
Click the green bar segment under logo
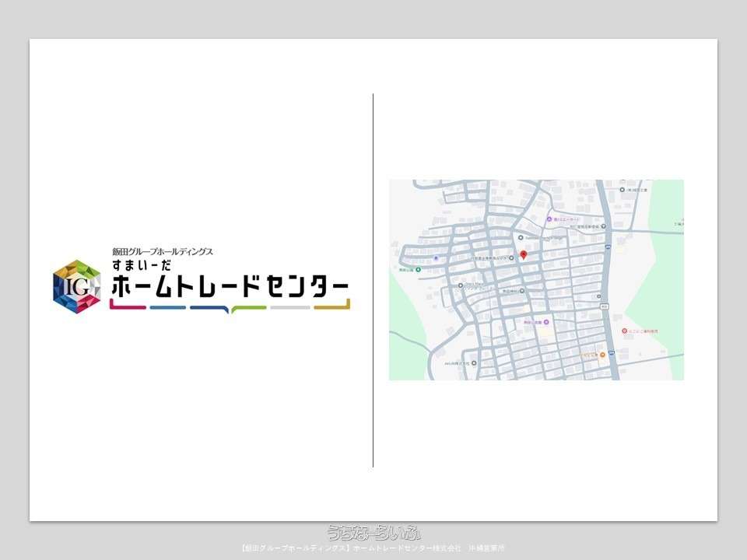249,308
